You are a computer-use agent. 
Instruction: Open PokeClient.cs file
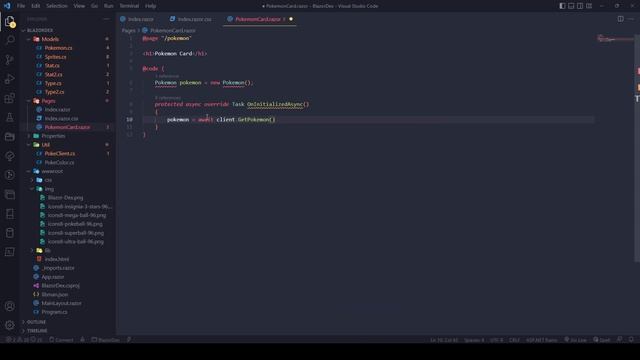coord(60,153)
